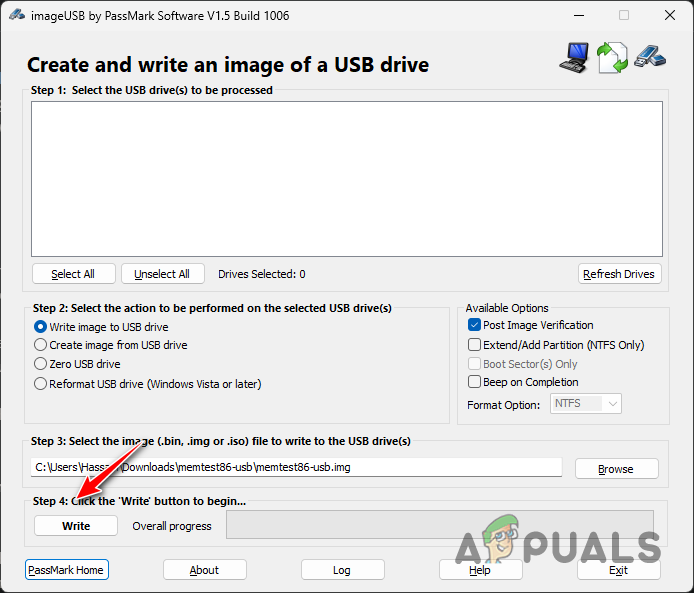Viewport: 694px width, 593px height.
Task: Open the Log window
Action: 343,570
